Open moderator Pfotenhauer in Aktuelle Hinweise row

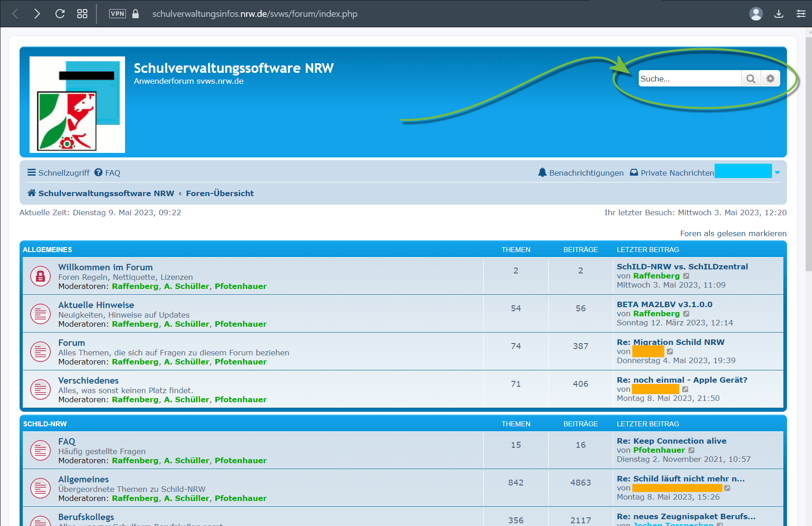tap(241, 324)
